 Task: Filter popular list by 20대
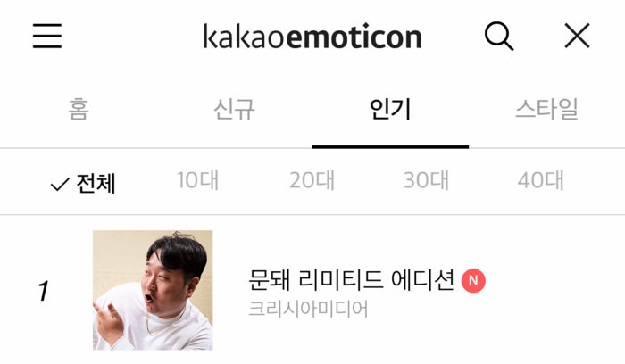[312, 180]
